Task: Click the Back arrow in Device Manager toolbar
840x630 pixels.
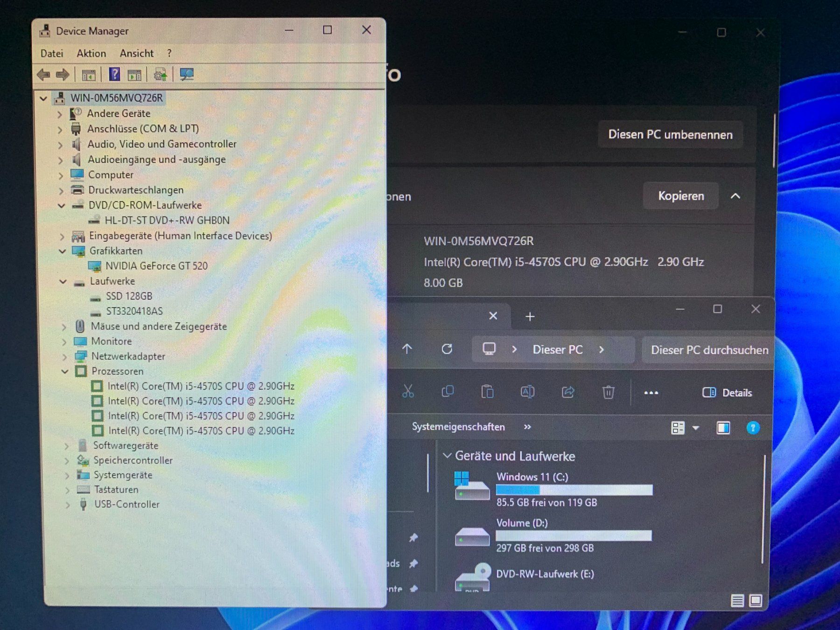Action: coord(43,75)
